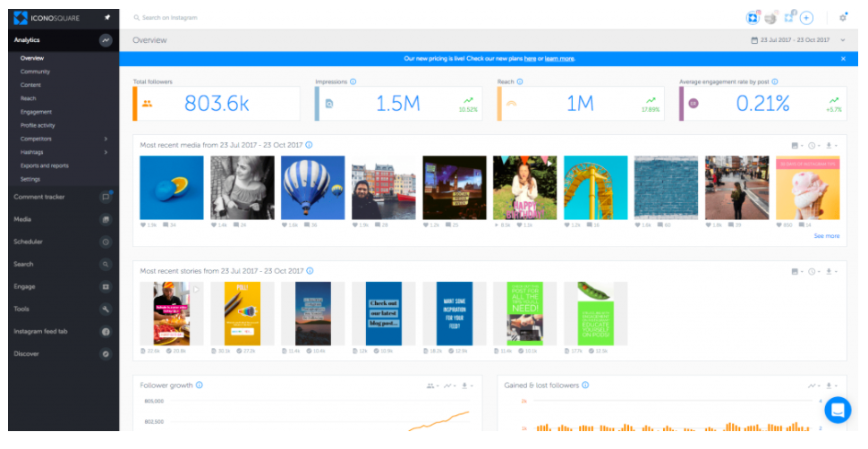Open the hot air balloon media thumbnail
The image size is (868, 449).
312,188
